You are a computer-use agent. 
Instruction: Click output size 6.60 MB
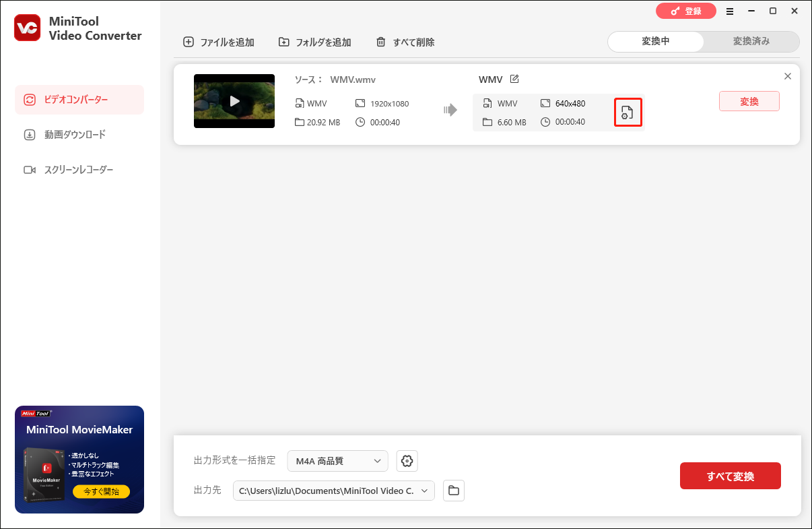pos(512,122)
